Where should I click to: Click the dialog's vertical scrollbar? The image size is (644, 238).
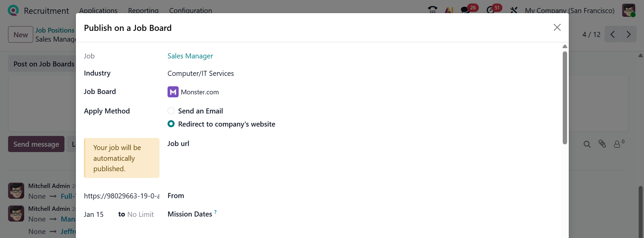[565, 97]
